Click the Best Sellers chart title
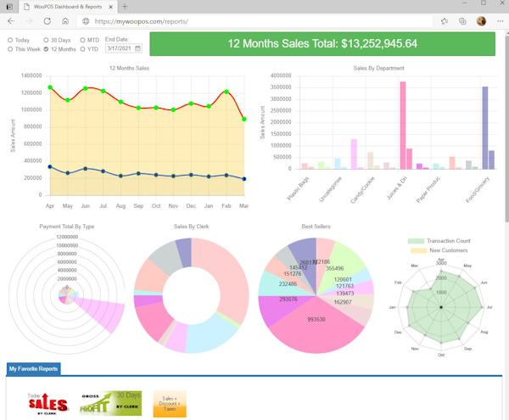The height and width of the screenshot is (420, 509). (316, 227)
